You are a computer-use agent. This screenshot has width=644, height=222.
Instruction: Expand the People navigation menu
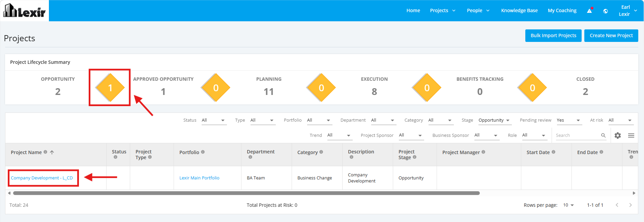click(x=478, y=10)
